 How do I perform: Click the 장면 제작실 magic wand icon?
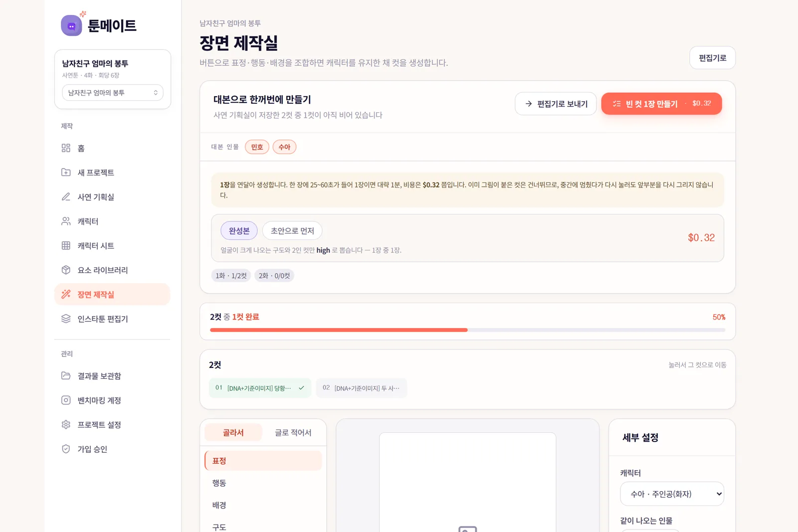point(66,295)
